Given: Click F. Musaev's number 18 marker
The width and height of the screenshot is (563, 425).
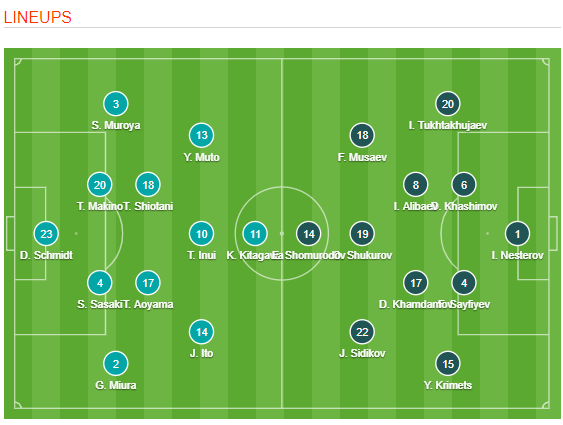Looking at the screenshot, I should click(x=362, y=135).
